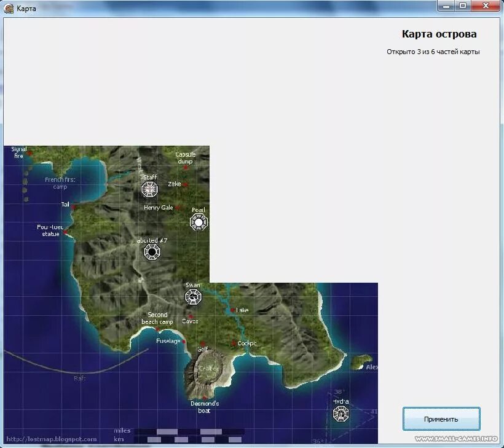
Task: Click the Tail location label
Action: pos(65,205)
